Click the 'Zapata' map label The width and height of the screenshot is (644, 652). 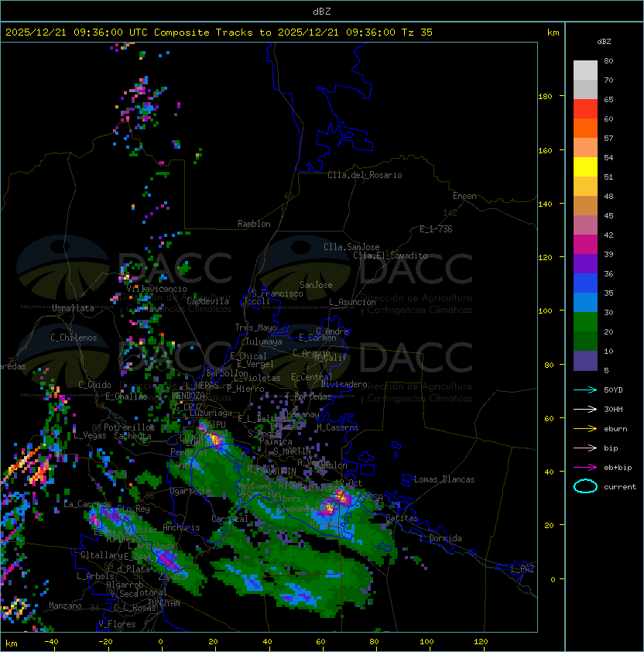tap(172, 577)
